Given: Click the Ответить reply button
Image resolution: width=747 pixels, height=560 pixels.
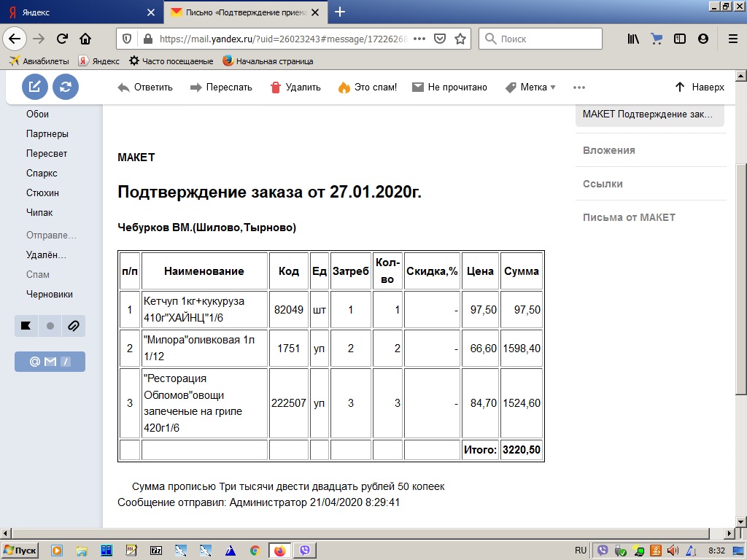Looking at the screenshot, I should click(x=145, y=87).
